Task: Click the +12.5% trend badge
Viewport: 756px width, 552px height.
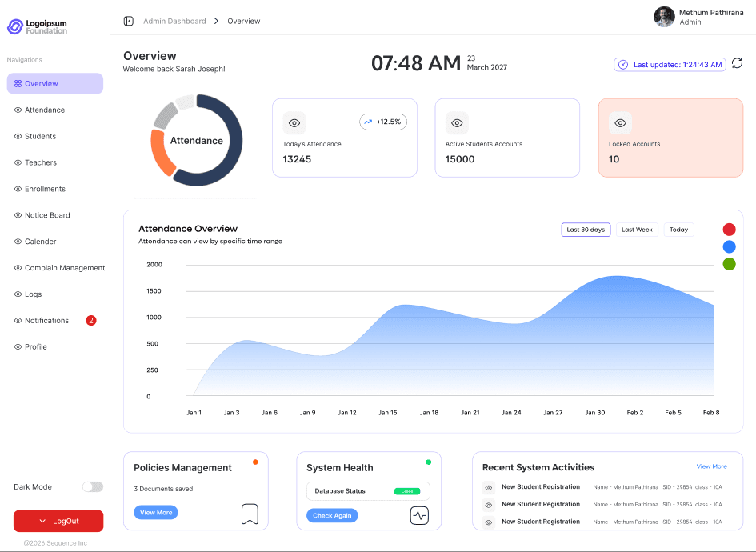Action: pyautogui.click(x=383, y=122)
